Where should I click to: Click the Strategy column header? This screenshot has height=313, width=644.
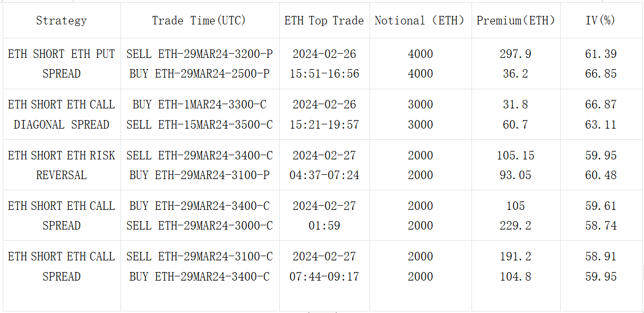(x=62, y=21)
